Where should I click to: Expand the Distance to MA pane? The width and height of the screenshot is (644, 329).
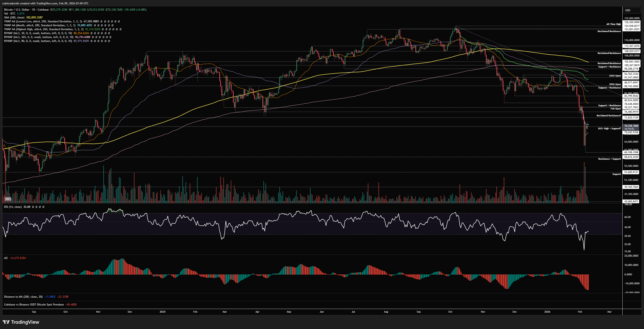(x=23, y=297)
